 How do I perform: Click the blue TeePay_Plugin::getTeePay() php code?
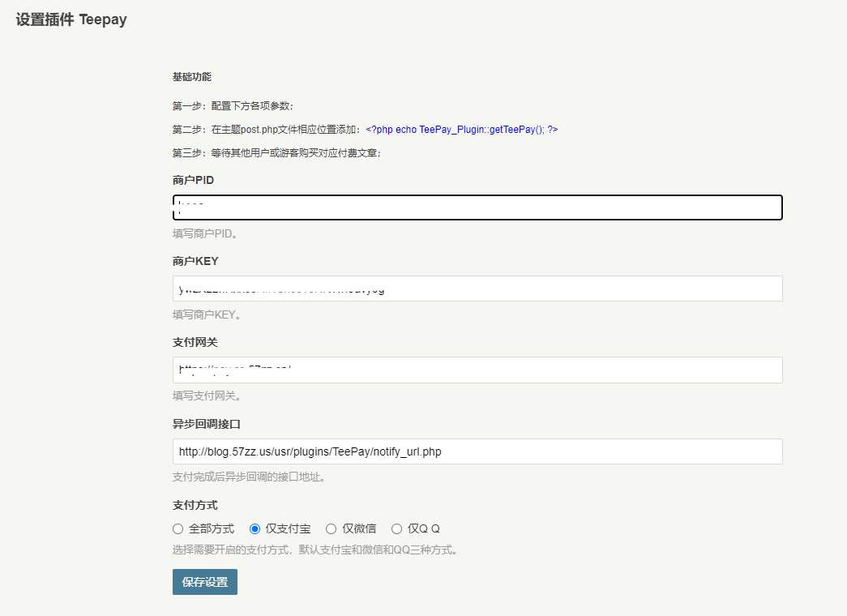point(462,130)
